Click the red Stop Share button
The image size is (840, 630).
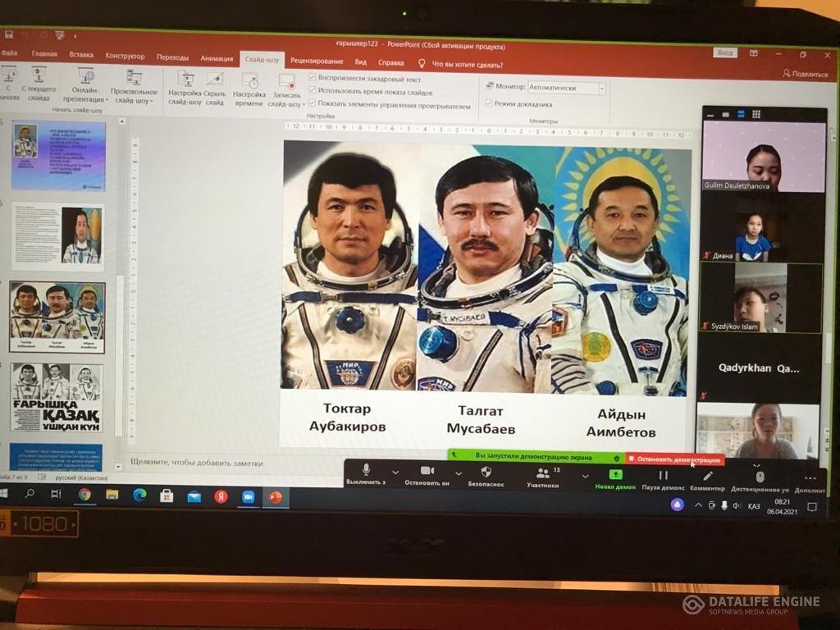tap(675, 460)
